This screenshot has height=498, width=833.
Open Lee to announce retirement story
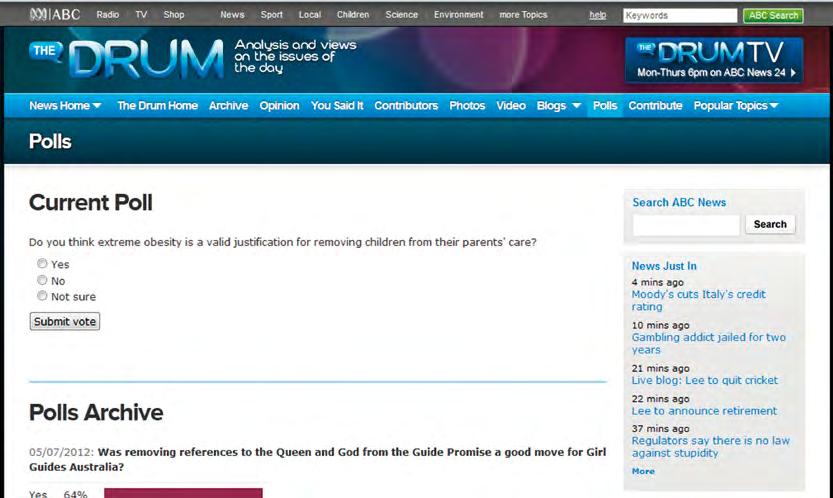[x=704, y=411]
